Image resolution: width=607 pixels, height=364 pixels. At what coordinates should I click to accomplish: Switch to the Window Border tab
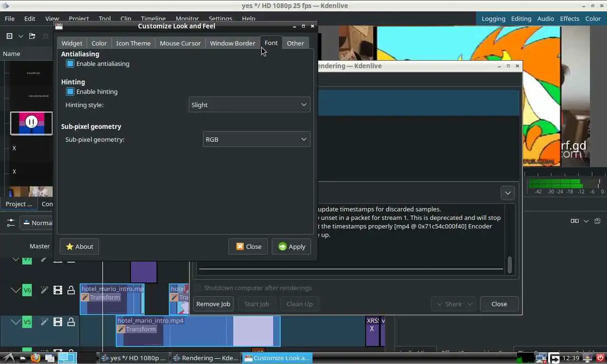pyautogui.click(x=232, y=43)
